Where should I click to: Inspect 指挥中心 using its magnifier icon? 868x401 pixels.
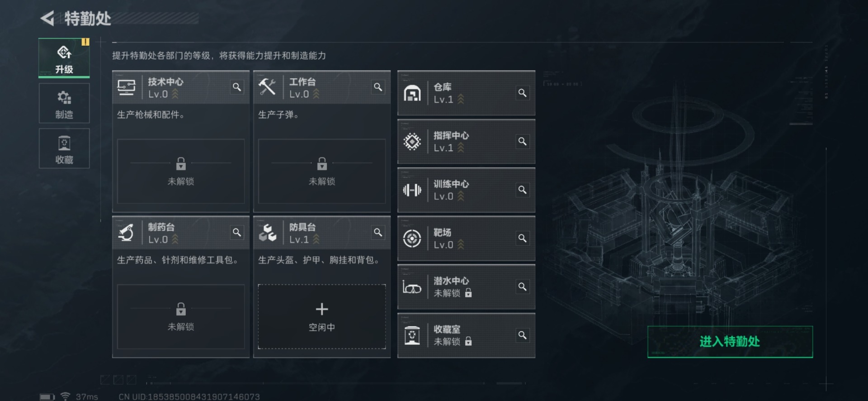[x=522, y=141]
